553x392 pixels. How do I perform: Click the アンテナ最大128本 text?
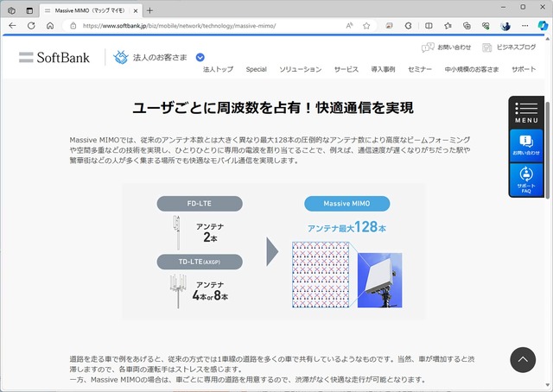coord(347,227)
